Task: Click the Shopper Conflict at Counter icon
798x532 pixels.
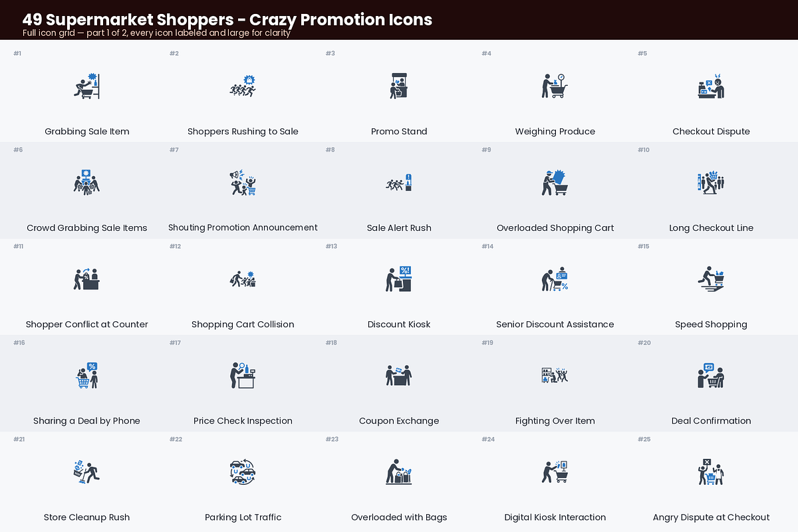Action: (86, 279)
